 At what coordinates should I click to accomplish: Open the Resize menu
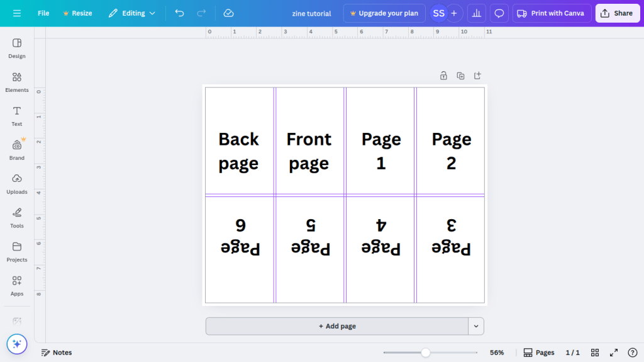77,13
